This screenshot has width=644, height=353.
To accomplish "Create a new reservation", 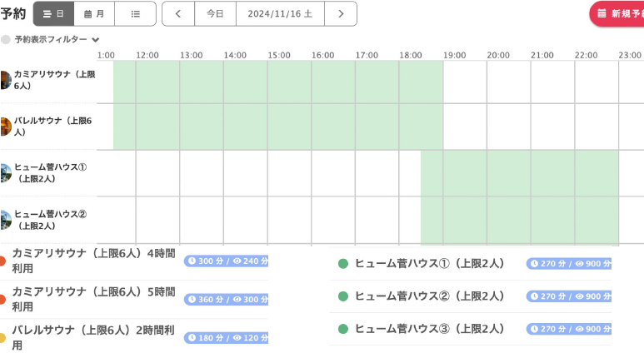I will click(617, 14).
